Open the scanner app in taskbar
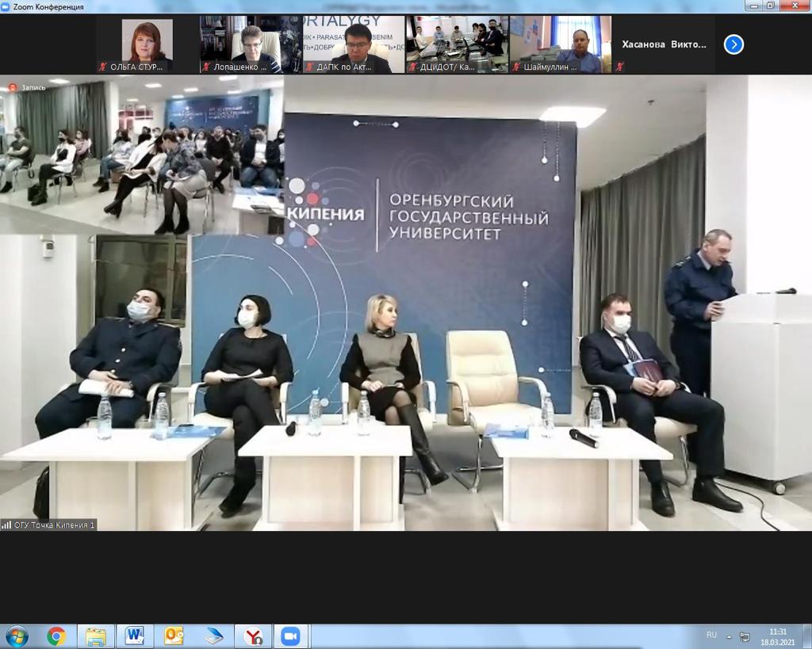 tap(214, 636)
